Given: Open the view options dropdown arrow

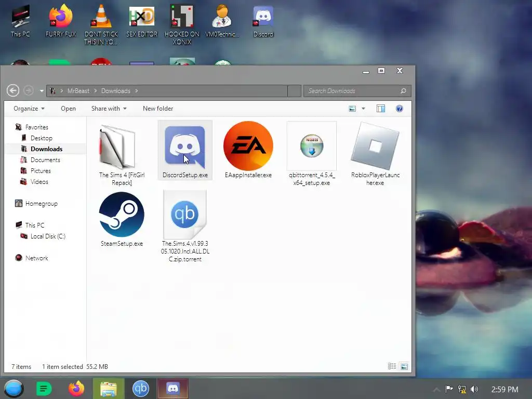Looking at the screenshot, I should (x=363, y=109).
